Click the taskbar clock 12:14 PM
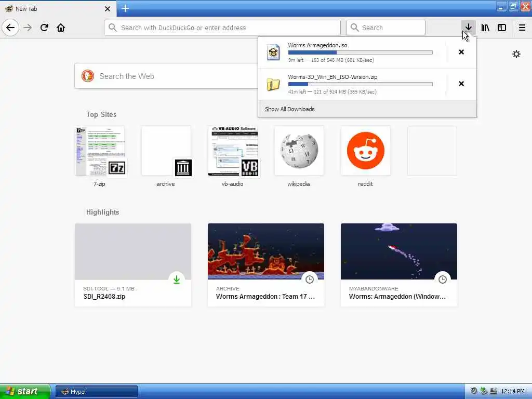Viewport: 532px width, 399px height. [513, 392]
